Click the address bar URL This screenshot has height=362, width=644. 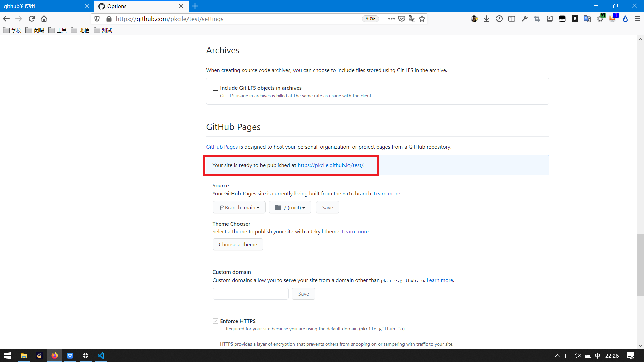[169, 19]
